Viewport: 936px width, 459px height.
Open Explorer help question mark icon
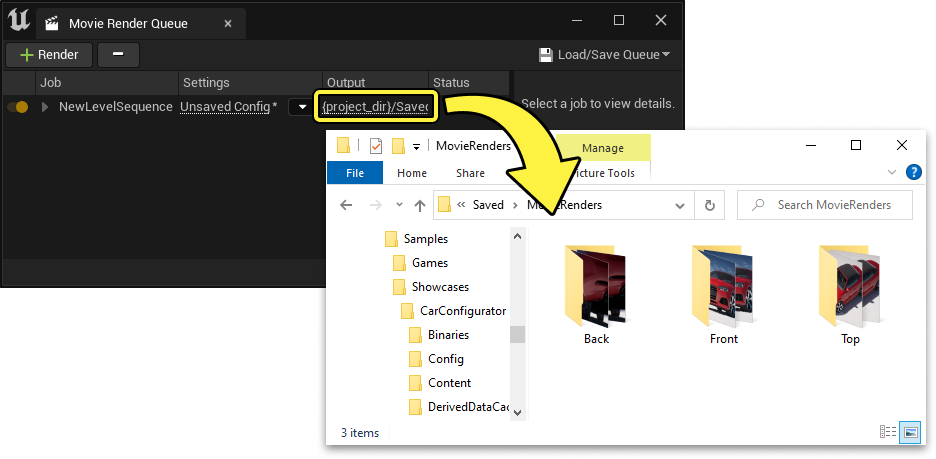[x=912, y=172]
